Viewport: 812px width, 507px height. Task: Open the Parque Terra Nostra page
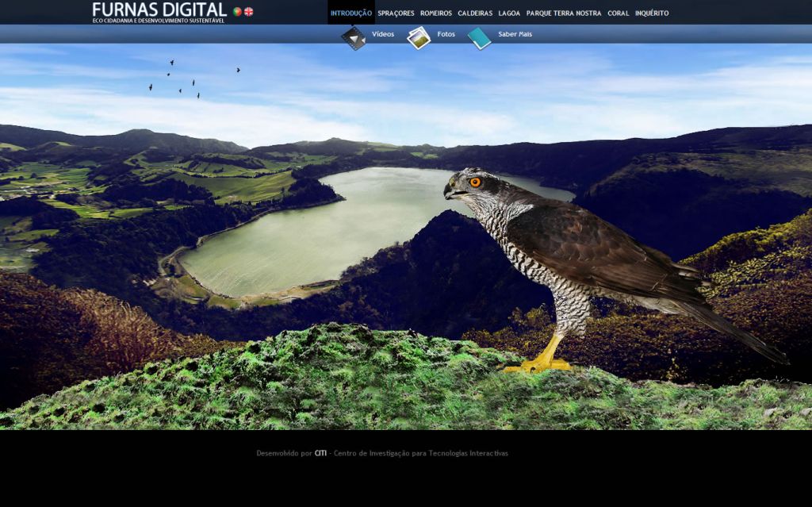pyautogui.click(x=564, y=13)
